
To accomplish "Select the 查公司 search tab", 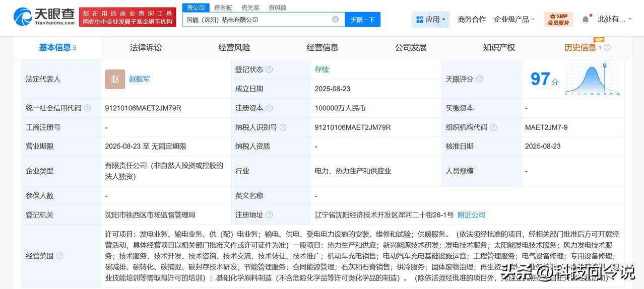I will 196,8.
